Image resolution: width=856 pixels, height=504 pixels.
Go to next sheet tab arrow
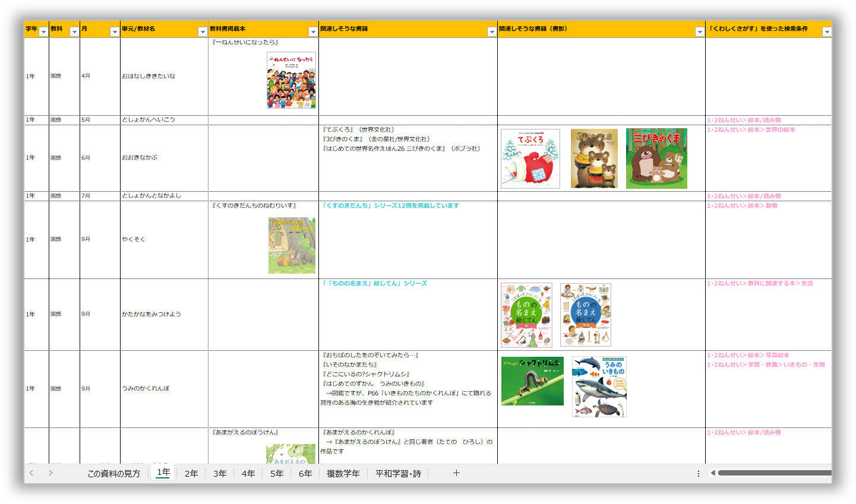[50, 473]
